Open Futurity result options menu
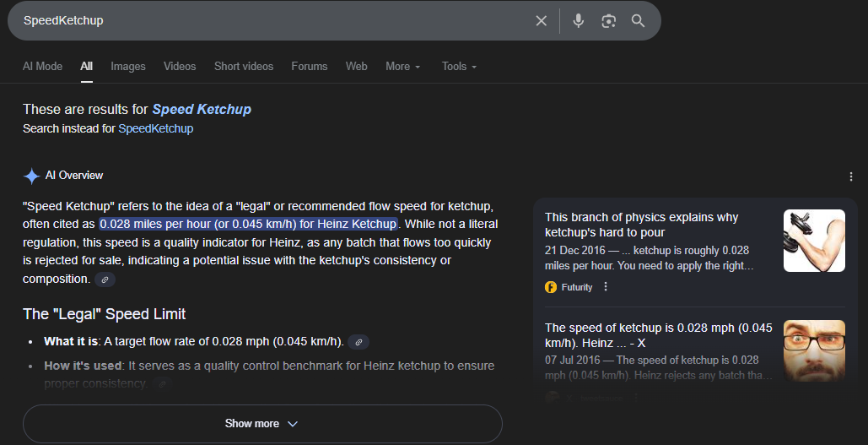Viewport: 868px width, 445px height. pyautogui.click(x=606, y=287)
